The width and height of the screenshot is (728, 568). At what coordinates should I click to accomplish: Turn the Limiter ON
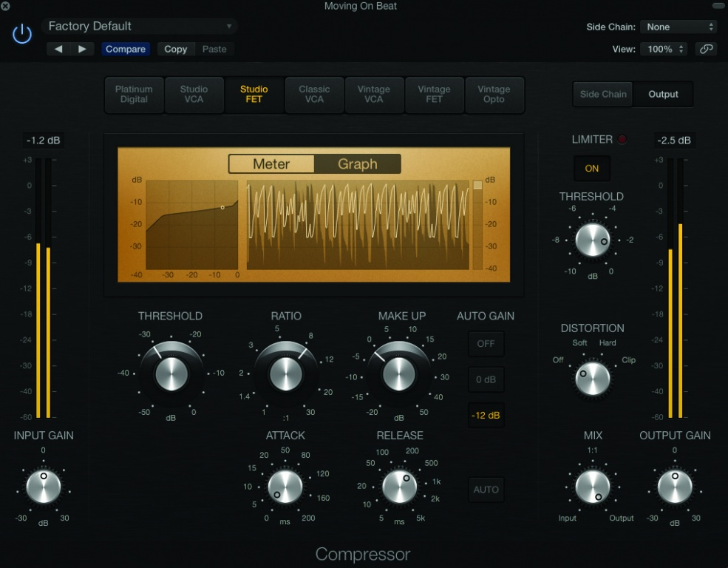point(591,169)
